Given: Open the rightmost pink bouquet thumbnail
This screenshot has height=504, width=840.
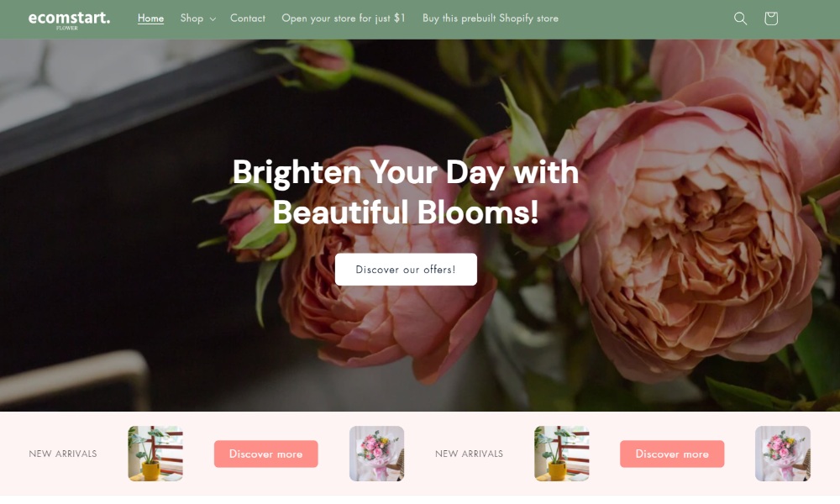Looking at the screenshot, I should tap(783, 454).
